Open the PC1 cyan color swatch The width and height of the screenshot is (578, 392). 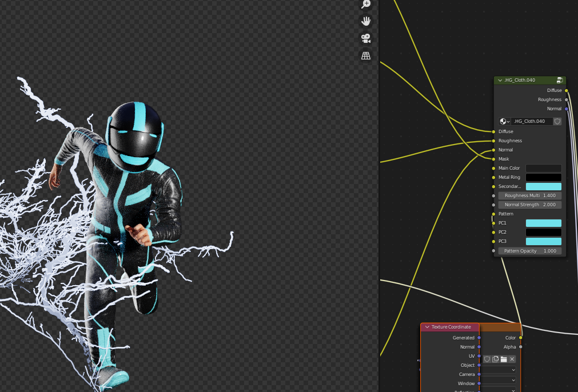point(543,223)
